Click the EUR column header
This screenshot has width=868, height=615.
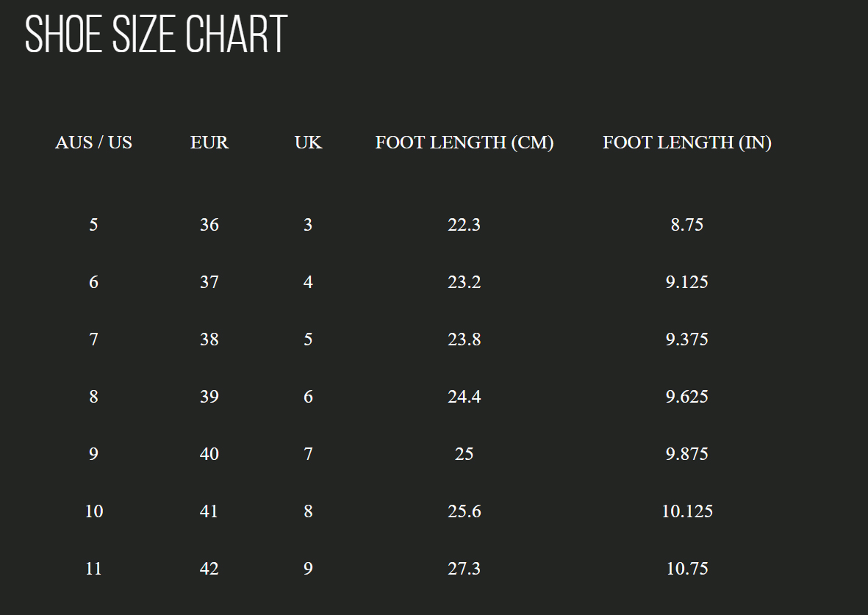(209, 143)
